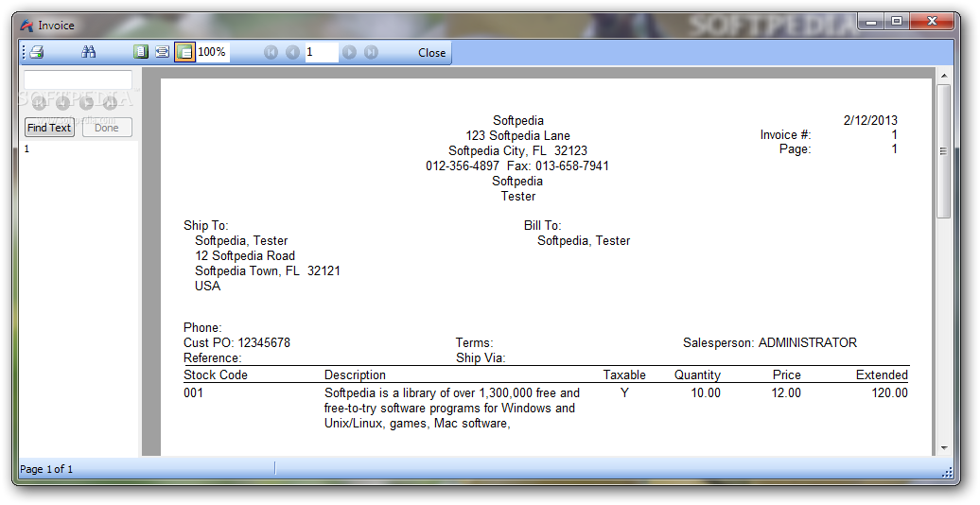Go to previous page using toolbar arrow
The width and height of the screenshot is (980, 505).
[x=292, y=53]
